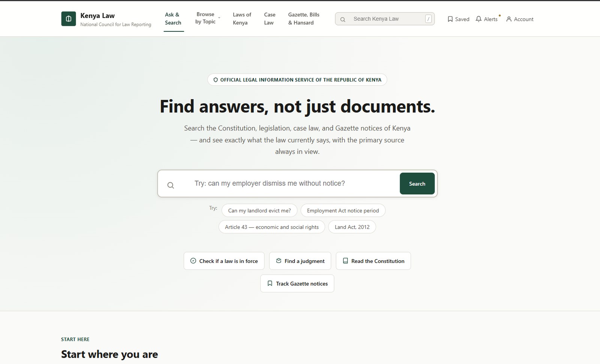Open Saved items

[458, 19]
